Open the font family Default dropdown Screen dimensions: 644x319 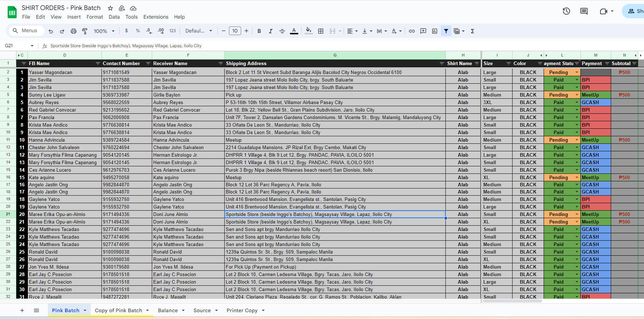click(x=199, y=31)
